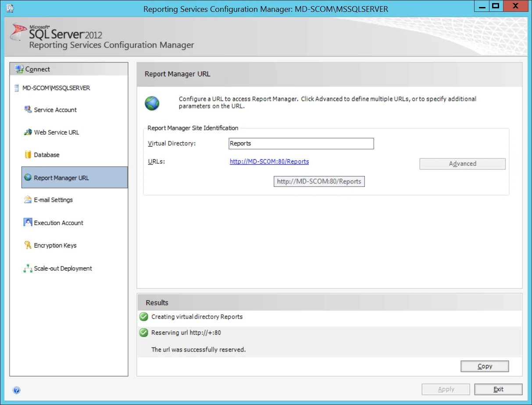Screen dimensions: 532x405
Task: Click the SQL Server 2012 logo
Action: pyautogui.click(x=56, y=32)
